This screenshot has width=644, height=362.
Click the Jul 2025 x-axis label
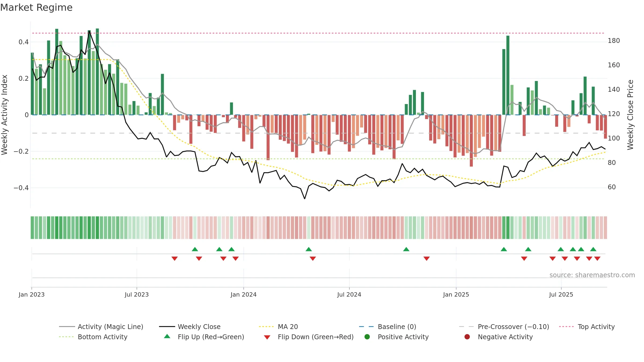(561, 294)
